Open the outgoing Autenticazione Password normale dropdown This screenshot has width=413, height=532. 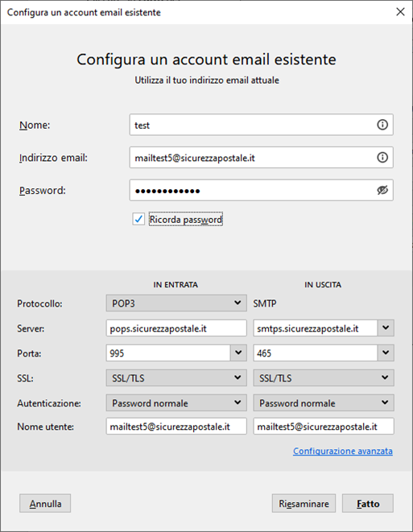324,402
